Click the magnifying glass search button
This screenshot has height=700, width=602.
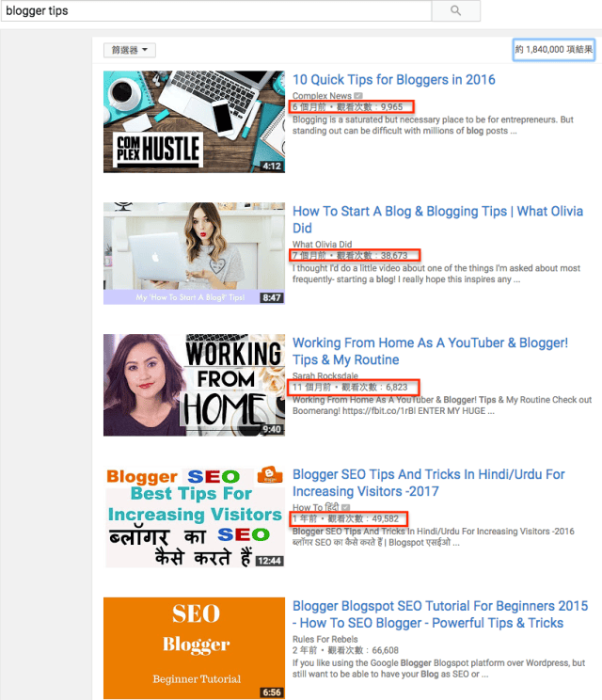click(x=455, y=10)
